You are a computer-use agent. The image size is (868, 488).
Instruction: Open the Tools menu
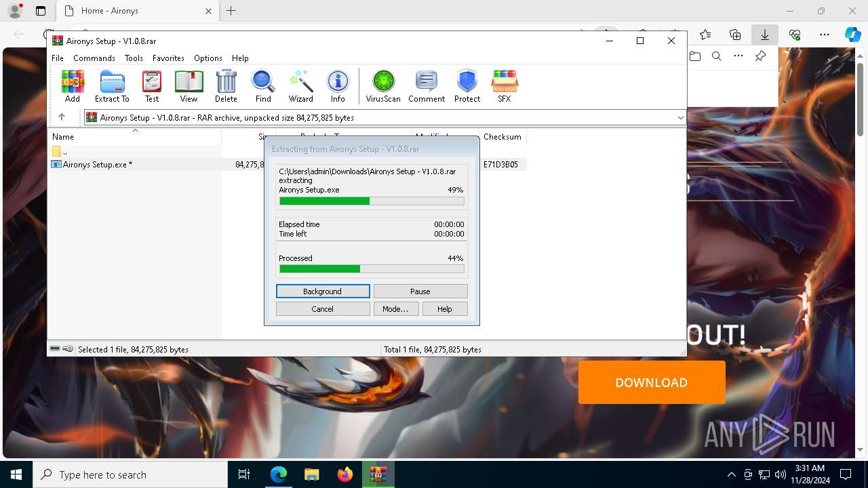tap(134, 58)
